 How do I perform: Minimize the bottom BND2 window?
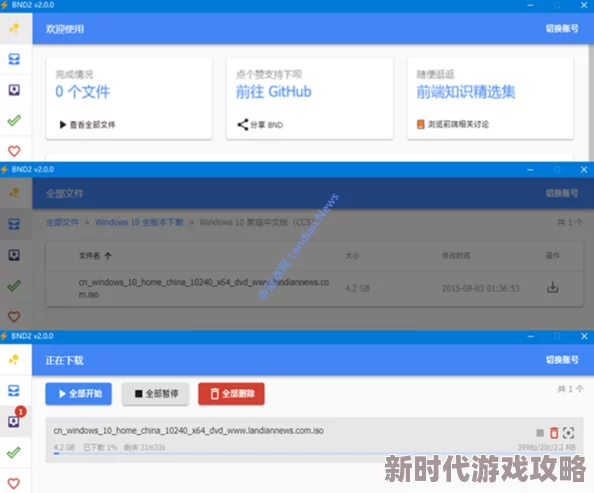(531, 336)
